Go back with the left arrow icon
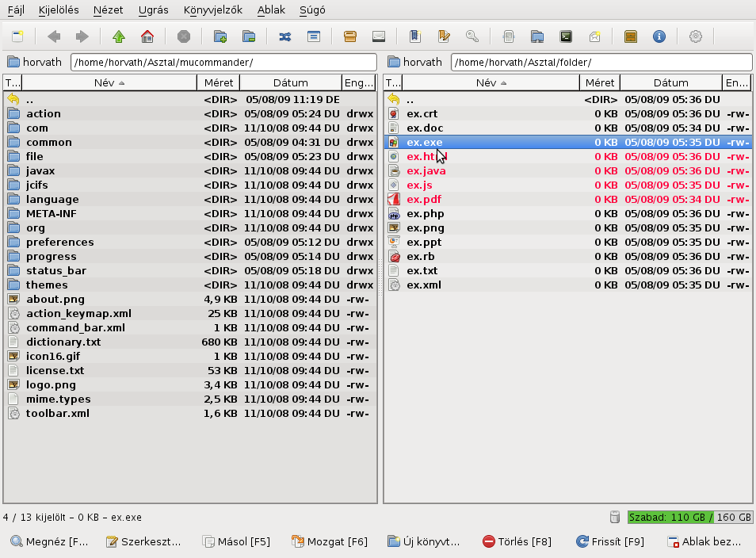This screenshot has width=756, height=558. pyautogui.click(x=54, y=36)
